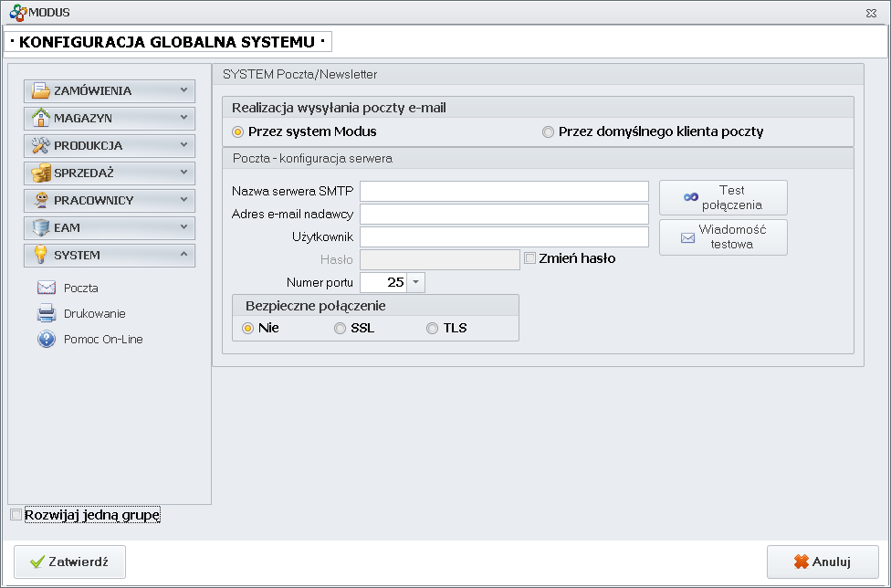Click the SPRZEDAŻ coins icon
The width and height of the screenshot is (891, 588).
pos(41,173)
